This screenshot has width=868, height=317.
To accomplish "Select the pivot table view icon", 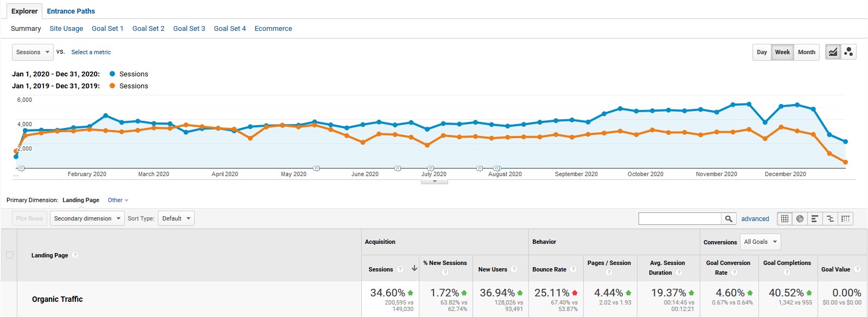I will [845, 218].
